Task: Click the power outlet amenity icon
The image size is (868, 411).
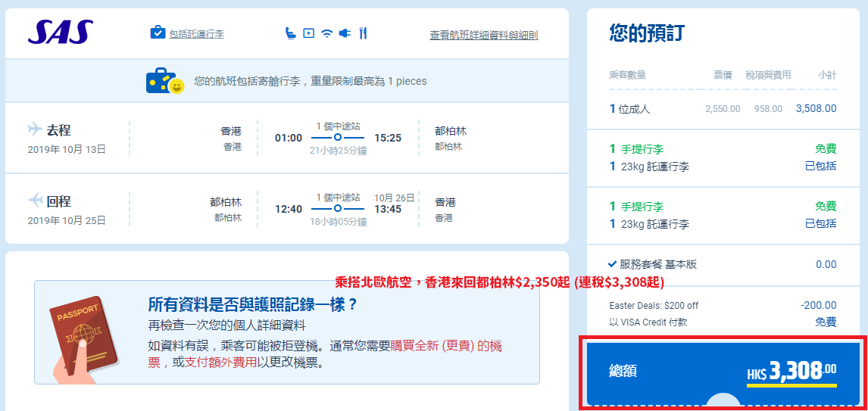Action: click(345, 34)
